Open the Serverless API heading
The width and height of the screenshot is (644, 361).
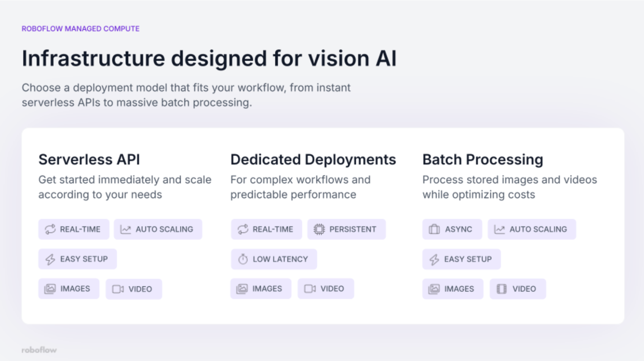pyautogui.click(x=89, y=160)
